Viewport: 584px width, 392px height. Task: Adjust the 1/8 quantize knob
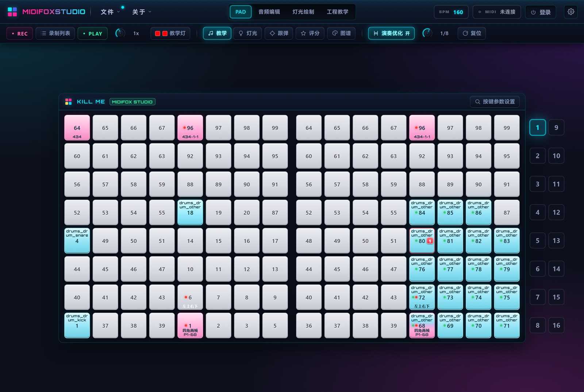click(x=427, y=33)
